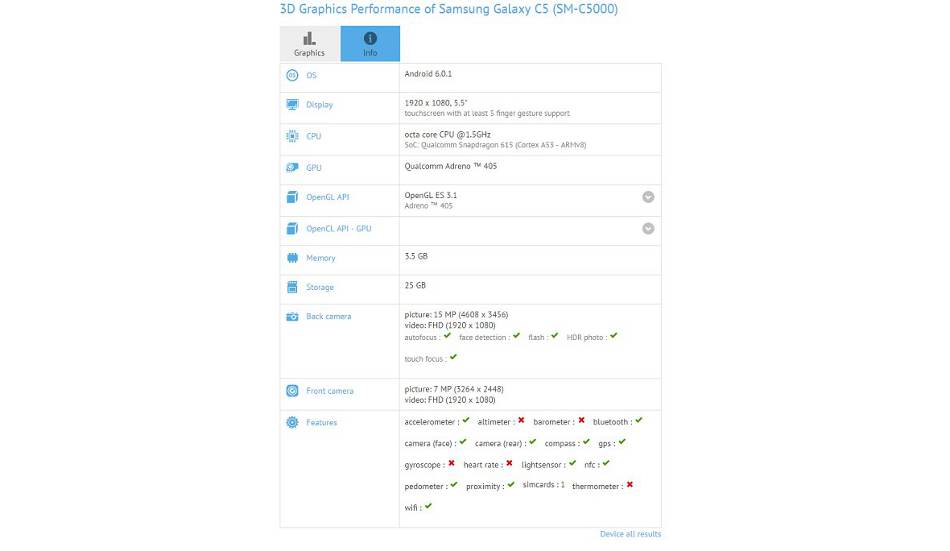Expand the OpenCL API - GPU row
Image resolution: width=950 pixels, height=551 pixels.
click(648, 229)
